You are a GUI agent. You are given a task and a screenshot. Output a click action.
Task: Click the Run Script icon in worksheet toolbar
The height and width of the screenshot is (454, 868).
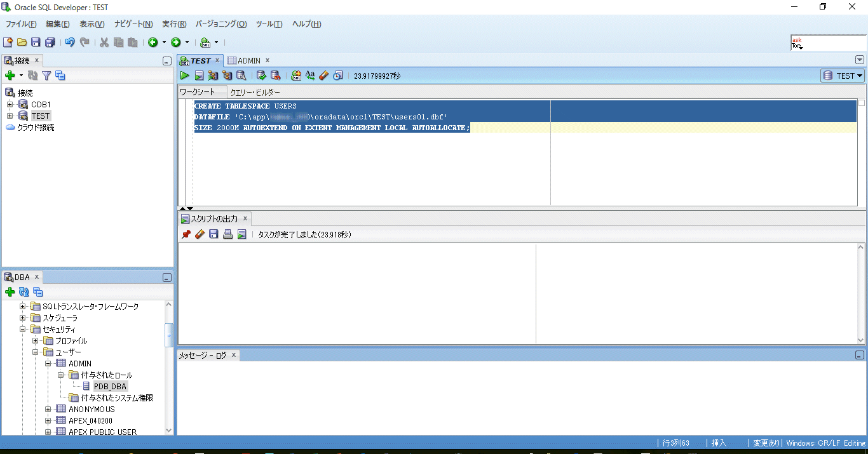[x=199, y=76]
